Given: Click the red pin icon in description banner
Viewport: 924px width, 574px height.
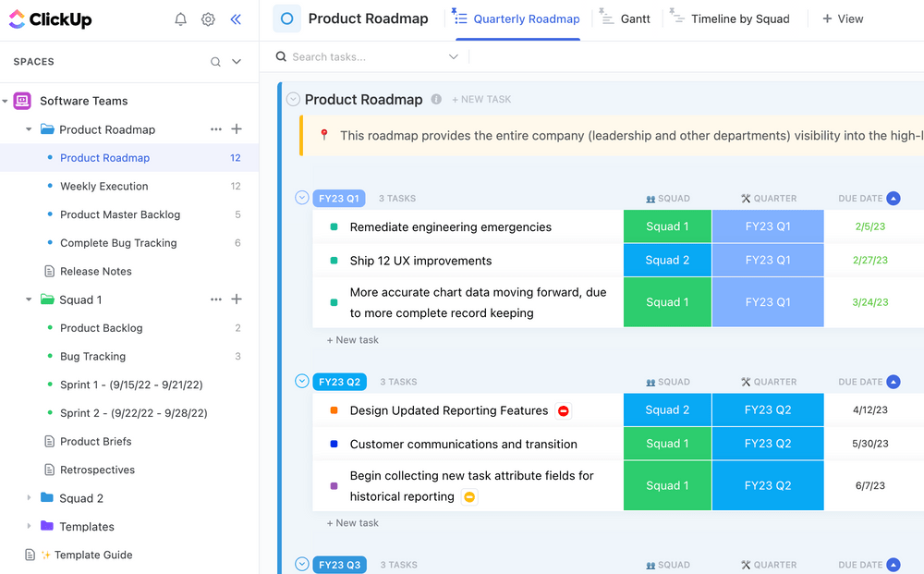Looking at the screenshot, I should 324,135.
